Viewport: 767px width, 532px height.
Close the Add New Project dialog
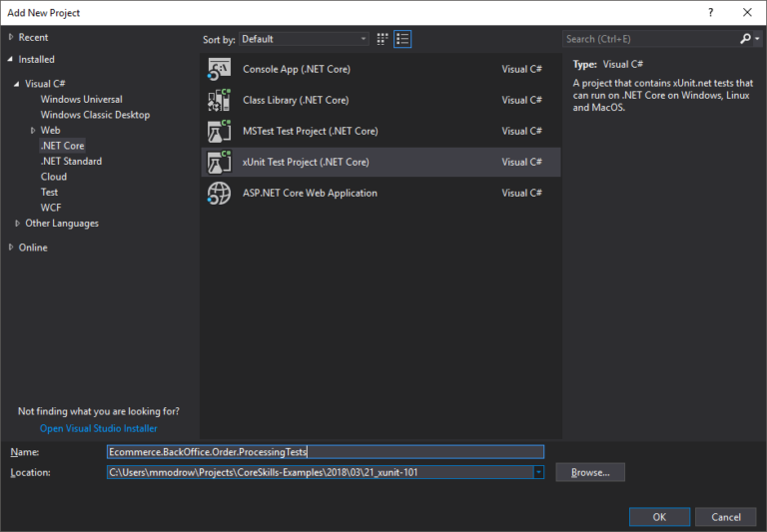pyautogui.click(x=747, y=13)
